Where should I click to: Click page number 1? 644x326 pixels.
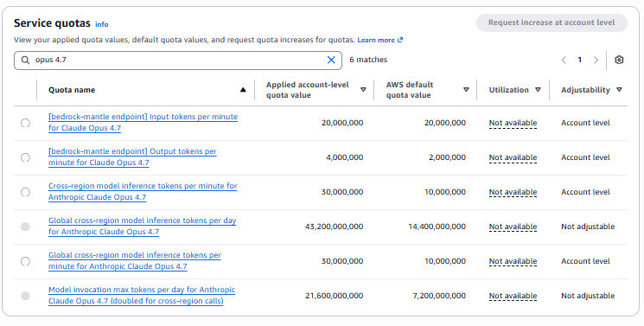pos(579,60)
